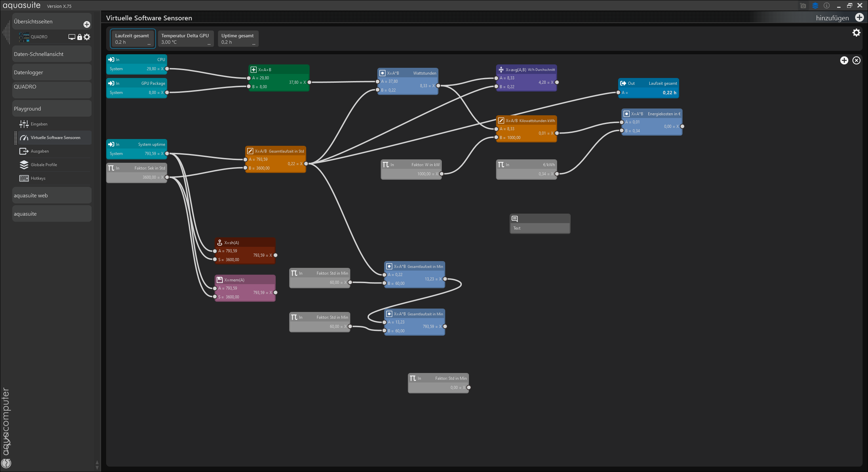Screen dimensions: 868x472
Task: Open the info icon in title bar
Action: 827,6
